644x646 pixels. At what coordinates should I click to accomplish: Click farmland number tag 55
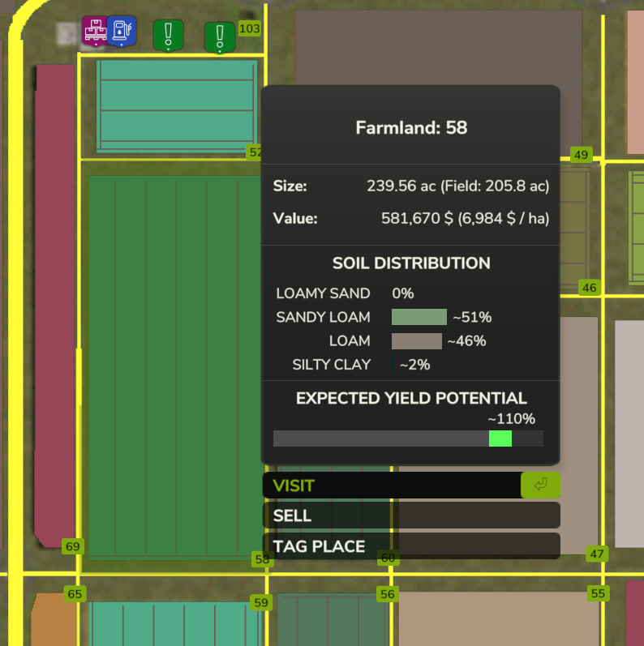click(599, 593)
